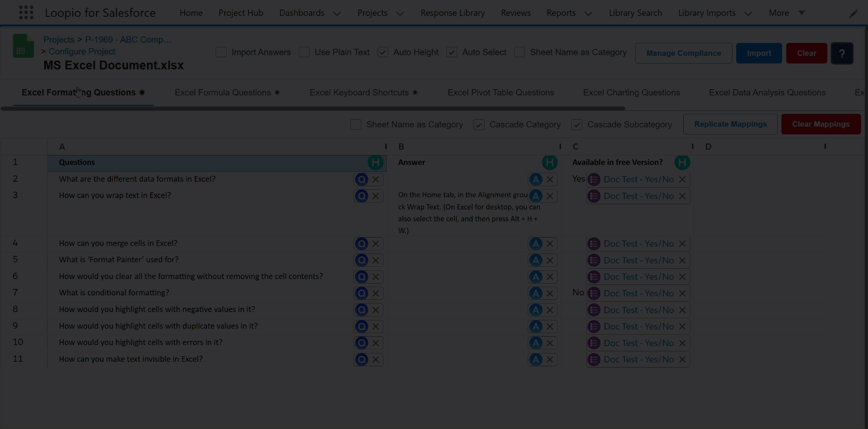The width and height of the screenshot is (868, 429).
Task: Click the green spreadsheet file icon
Action: 23,46
